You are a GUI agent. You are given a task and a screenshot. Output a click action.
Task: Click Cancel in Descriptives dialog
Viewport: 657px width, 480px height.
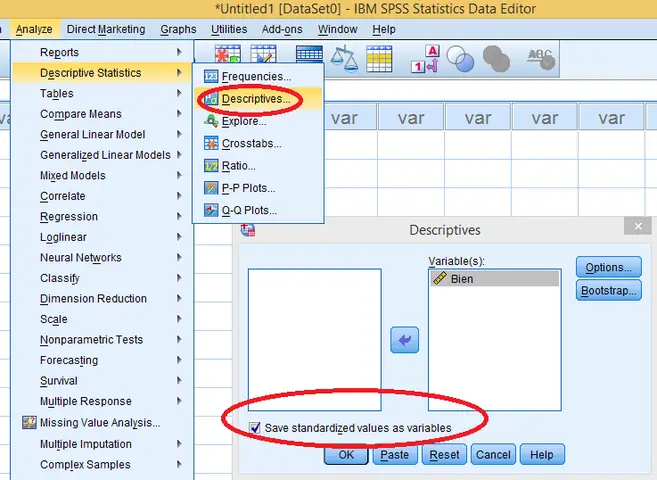[493, 454]
